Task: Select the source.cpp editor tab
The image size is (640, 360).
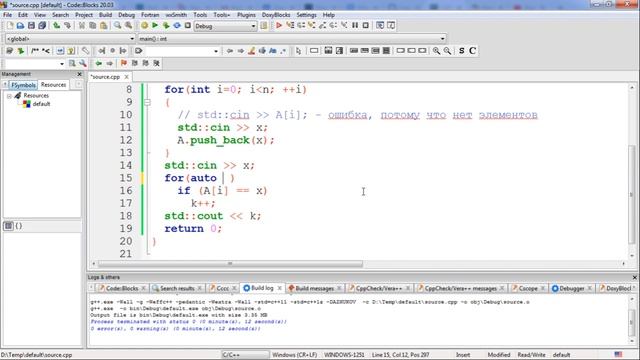Action: [x=105, y=77]
